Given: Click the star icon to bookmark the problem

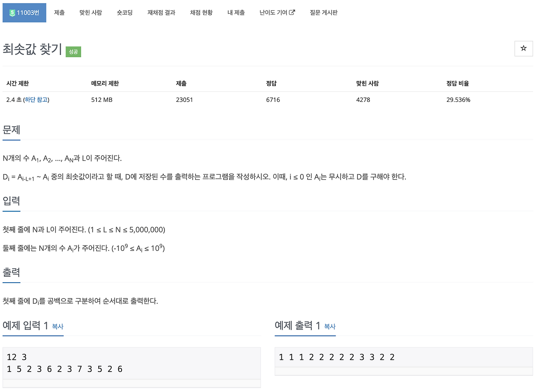Looking at the screenshot, I should pos(523,48).
